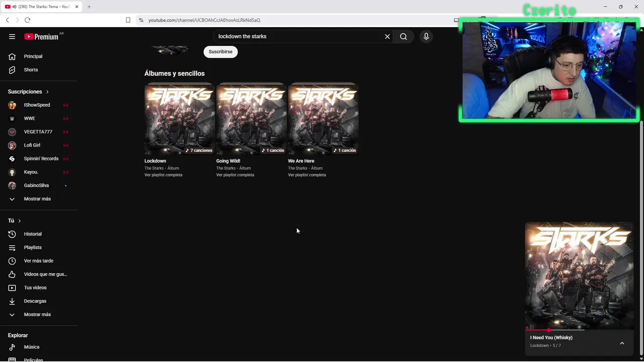Click WWE channel avatar icon

(12, 118)
